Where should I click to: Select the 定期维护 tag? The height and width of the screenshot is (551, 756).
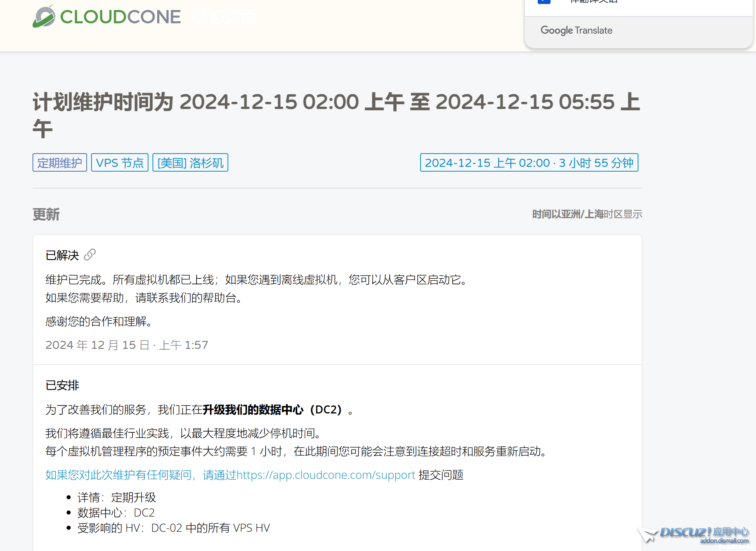coord(59,163)
